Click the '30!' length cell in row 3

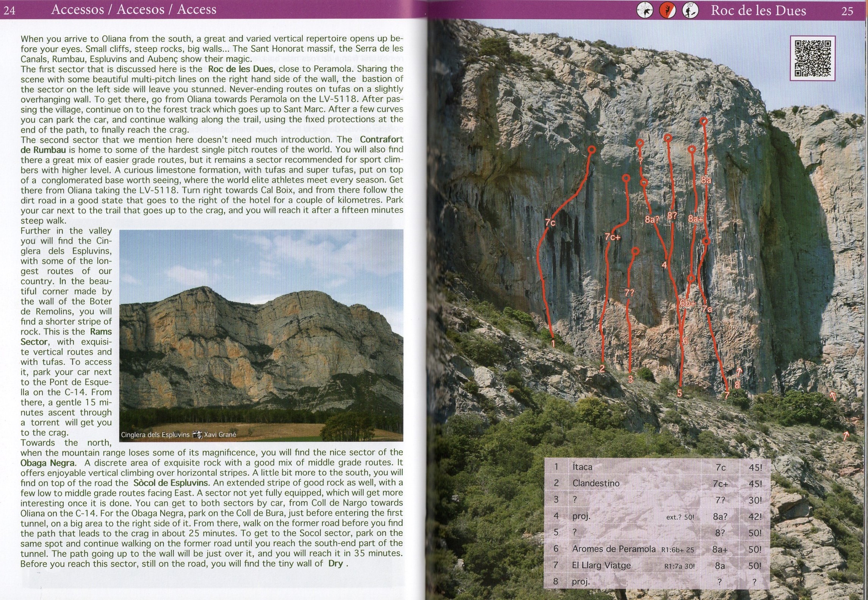755,500
